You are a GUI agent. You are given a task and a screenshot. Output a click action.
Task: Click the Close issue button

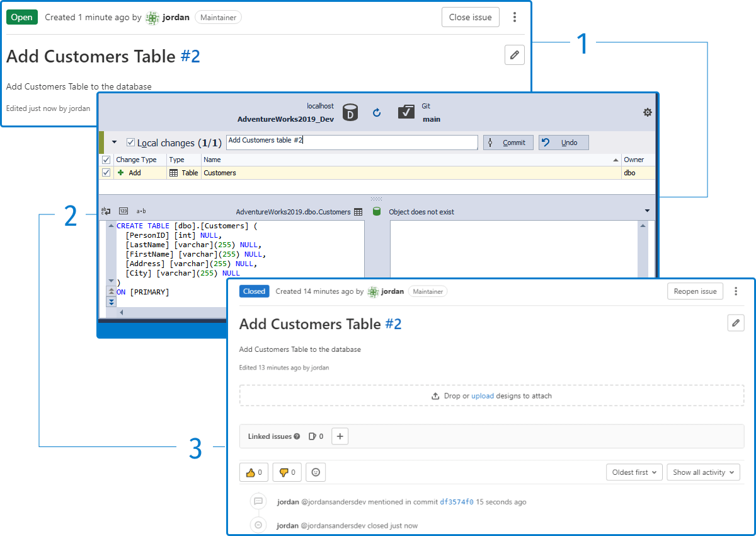[471, 17]
